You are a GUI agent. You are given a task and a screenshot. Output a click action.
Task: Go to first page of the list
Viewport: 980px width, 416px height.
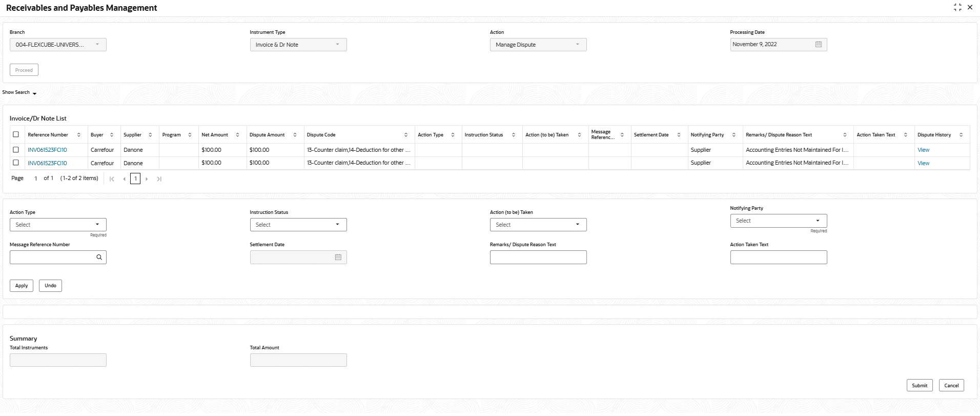(x=112, y=179)
